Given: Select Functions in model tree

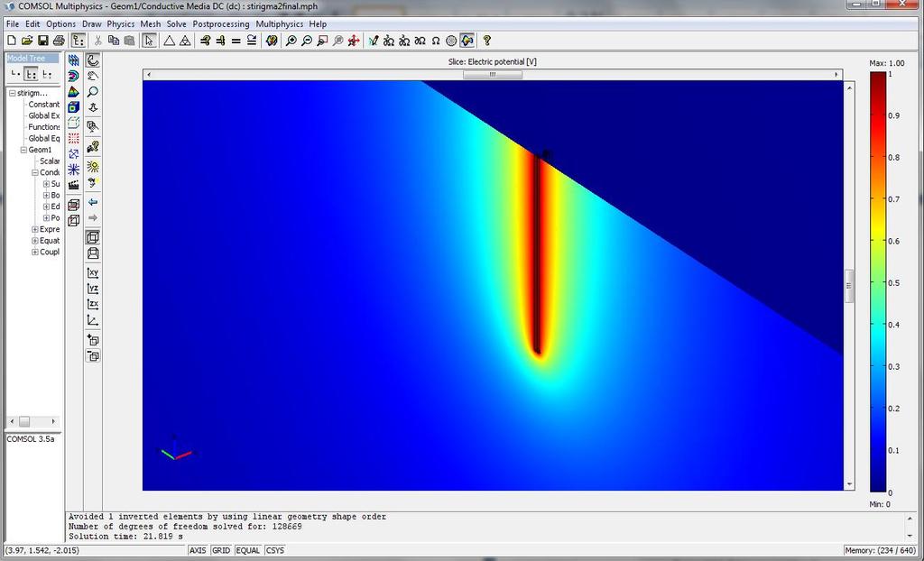Looking at the screenshot, I should point(43,126).
